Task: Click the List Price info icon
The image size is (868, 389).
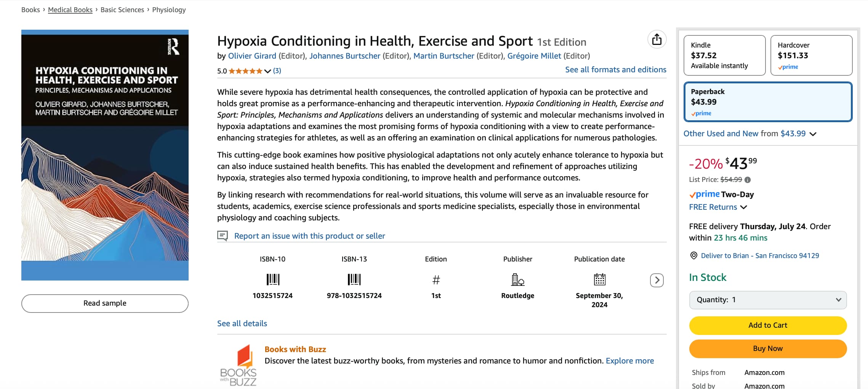Action: pyautogui.click(x=748, y=180)
